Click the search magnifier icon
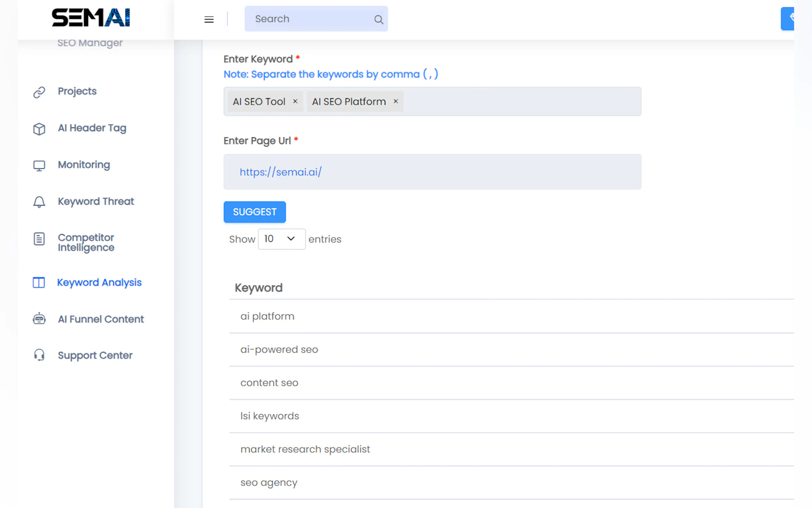 pyautogui.click(x=378, y=20)
